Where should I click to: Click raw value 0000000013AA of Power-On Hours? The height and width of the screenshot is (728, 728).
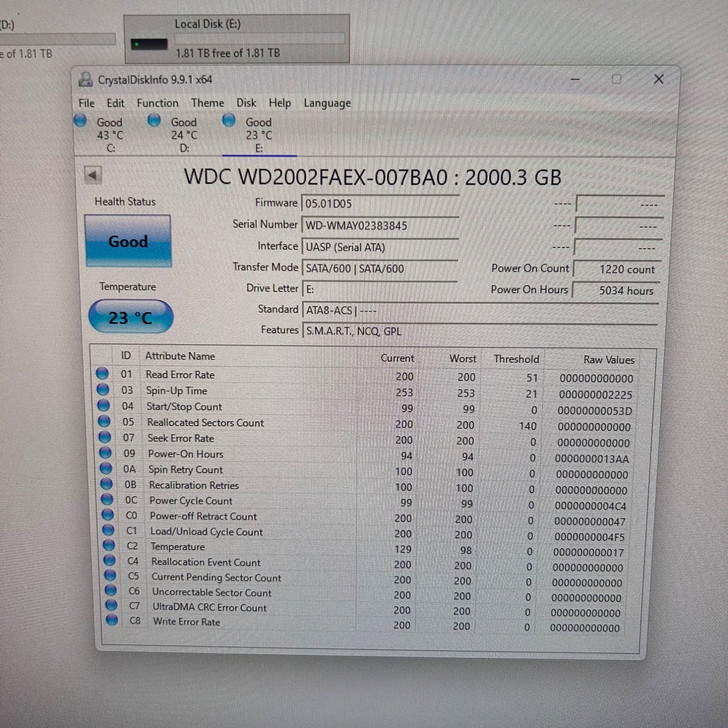(592, 459)
